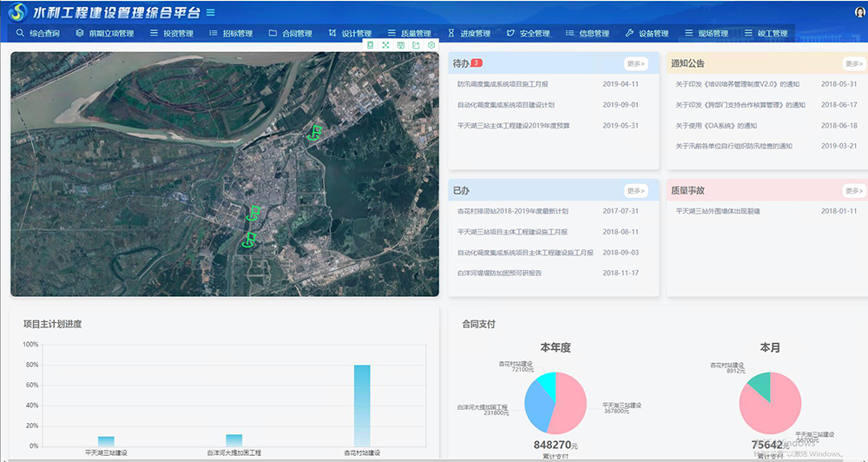Screen dimensions: 868x462
Task: Click the share/export icon above map
Action: pos(416,44)
